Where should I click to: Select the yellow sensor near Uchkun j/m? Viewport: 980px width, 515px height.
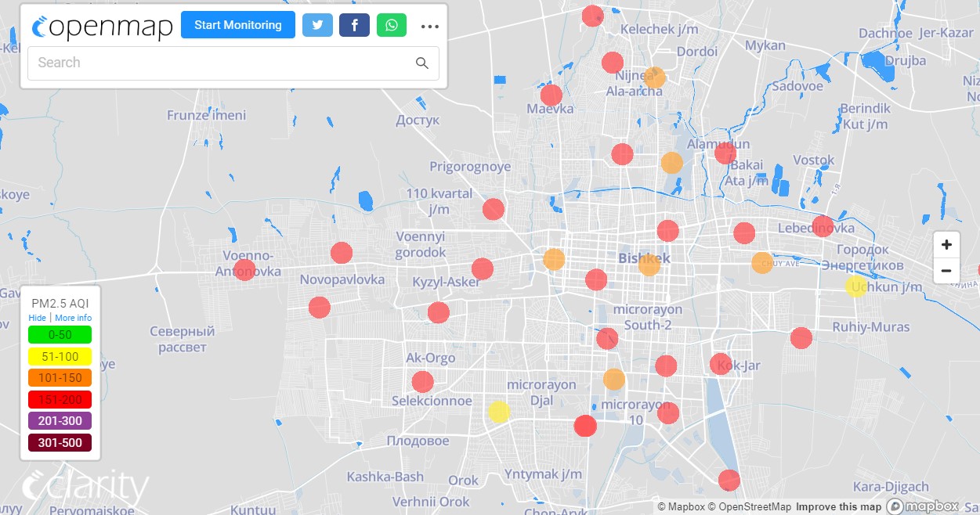coord(856,286)
